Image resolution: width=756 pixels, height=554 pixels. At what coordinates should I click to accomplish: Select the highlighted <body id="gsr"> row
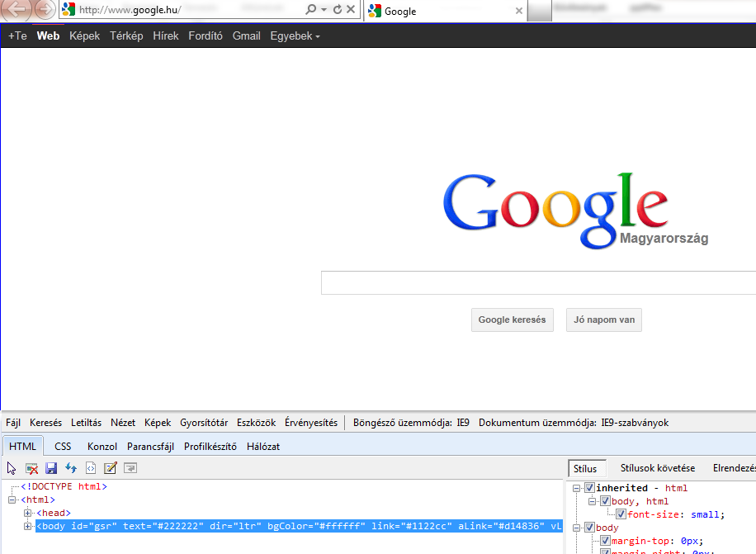pyautogui.click(x=300, y=526)
